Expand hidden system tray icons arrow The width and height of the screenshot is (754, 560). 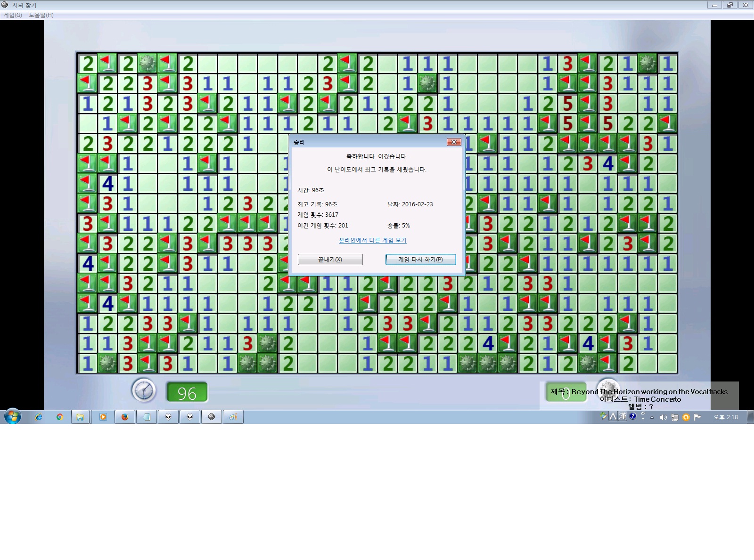tap(652, 417)
